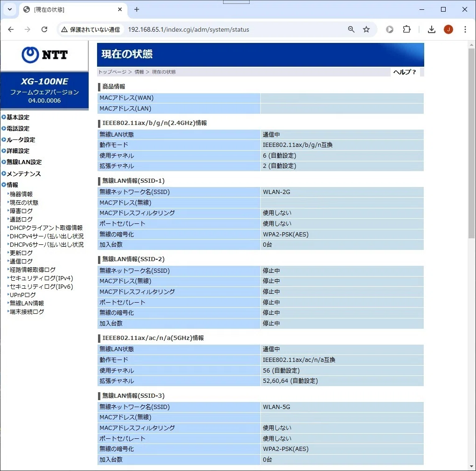The height and width of the screenshot is (471, 476).
Task: Go back with the browser back arrow
Action: pos(11,29)
